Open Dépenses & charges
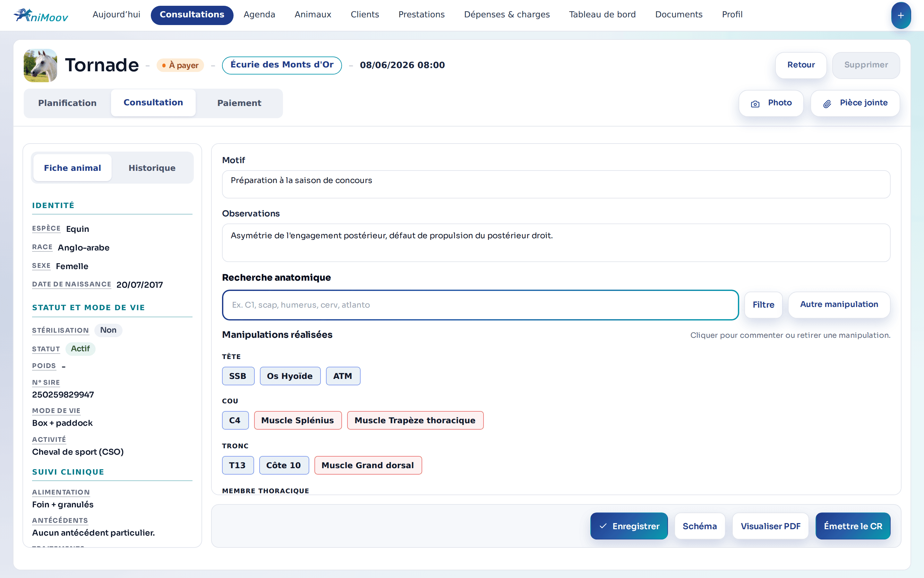The image size is (924, 578). (x=507, y=14)
